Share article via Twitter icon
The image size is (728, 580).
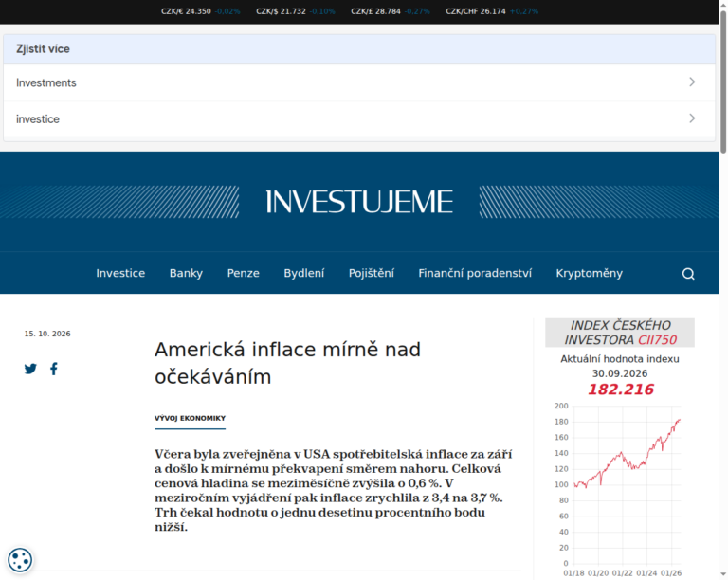(30, 369)
